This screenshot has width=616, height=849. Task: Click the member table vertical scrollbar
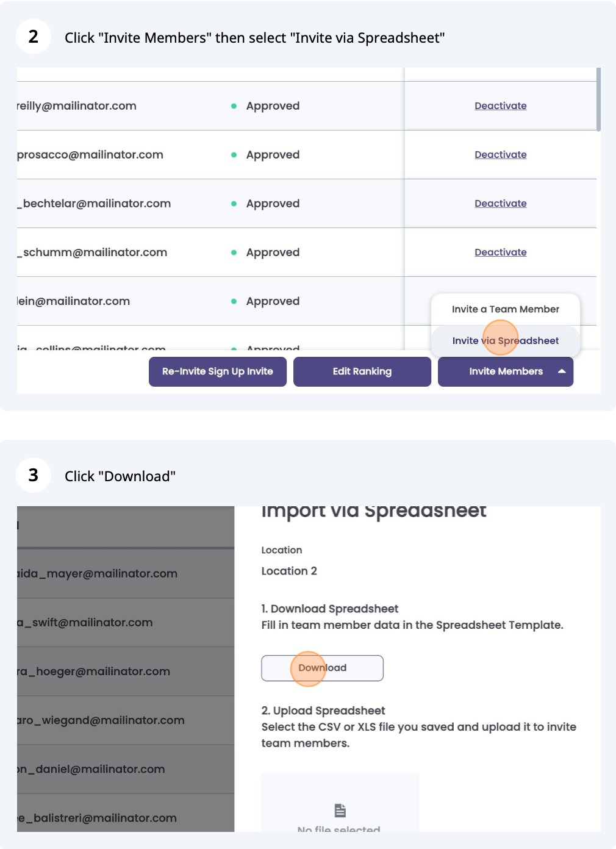pos(598,99)
